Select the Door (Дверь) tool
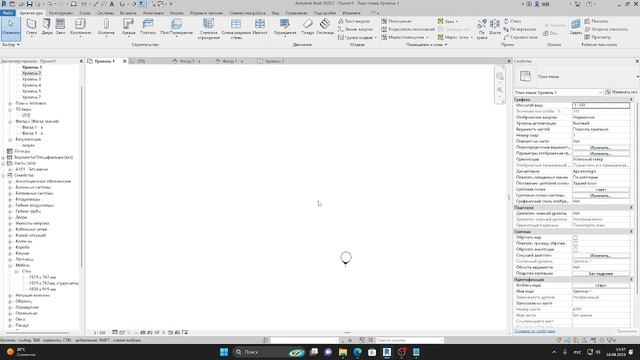Screen dimensions: 640x360 tap(47, 27)
